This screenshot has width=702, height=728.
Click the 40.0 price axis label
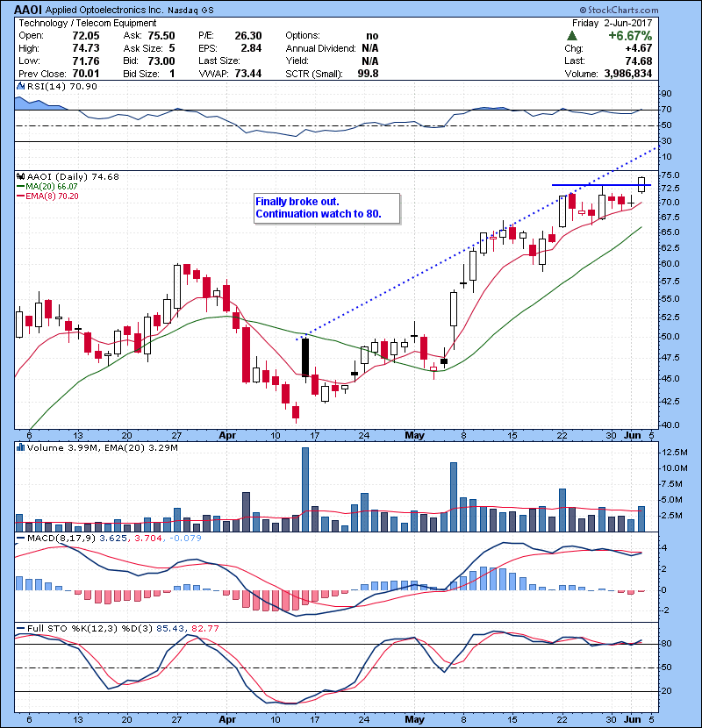pyautogui.click(x=670, y=425)
